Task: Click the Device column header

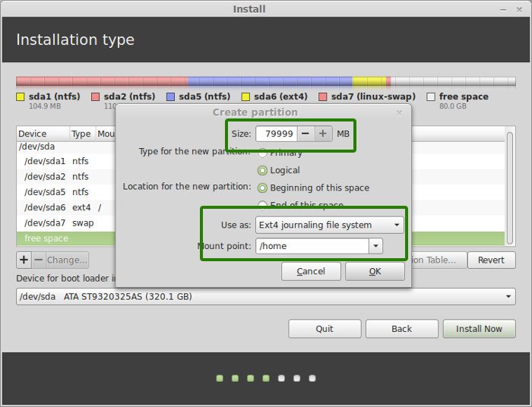Action: [43, 134]
